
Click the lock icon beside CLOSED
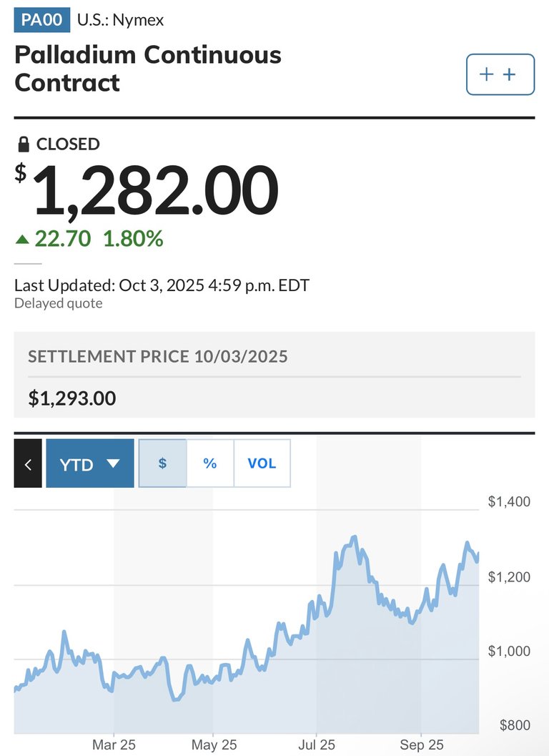click(24, 144)
